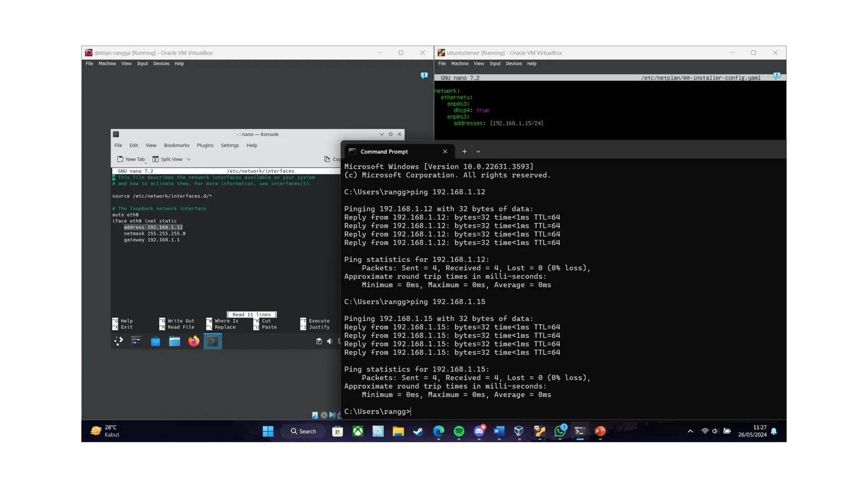Show hidden icons in Windows system tray
868x488 pixels.
(x=690, y=431)
